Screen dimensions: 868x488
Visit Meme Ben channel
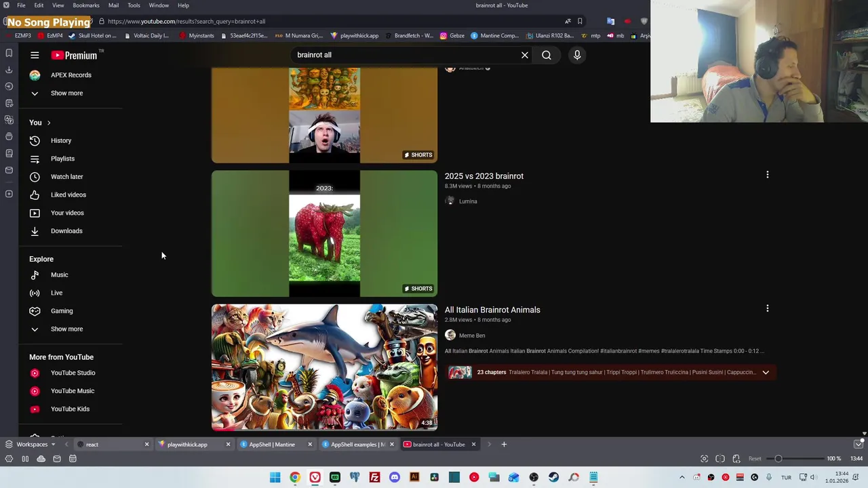click(472, 335)
